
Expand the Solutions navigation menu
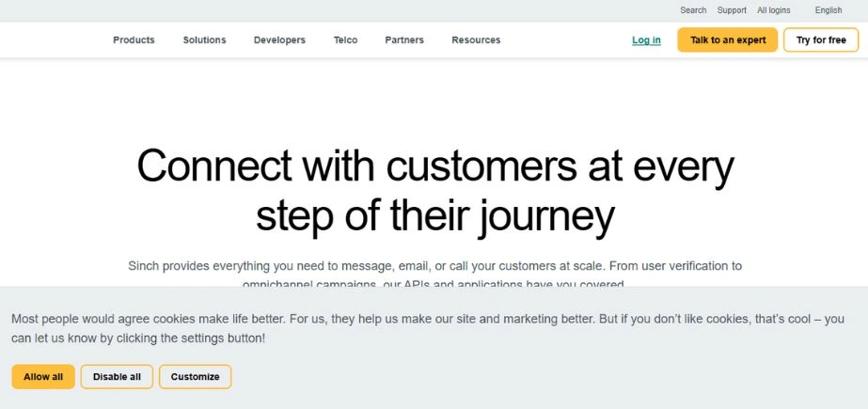(204, 40)
